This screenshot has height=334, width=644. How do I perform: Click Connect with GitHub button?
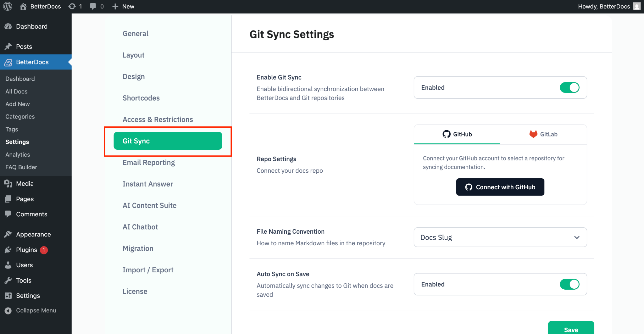click(500, 187)
